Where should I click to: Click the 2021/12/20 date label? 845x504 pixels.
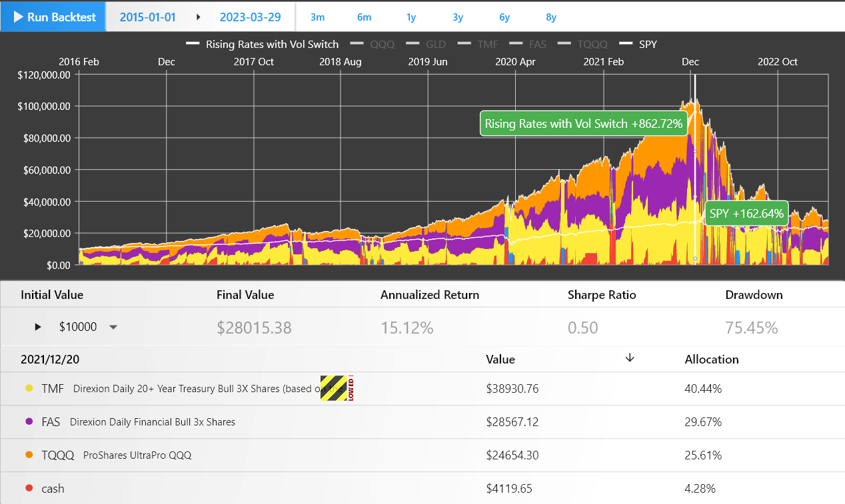[49, 359]
